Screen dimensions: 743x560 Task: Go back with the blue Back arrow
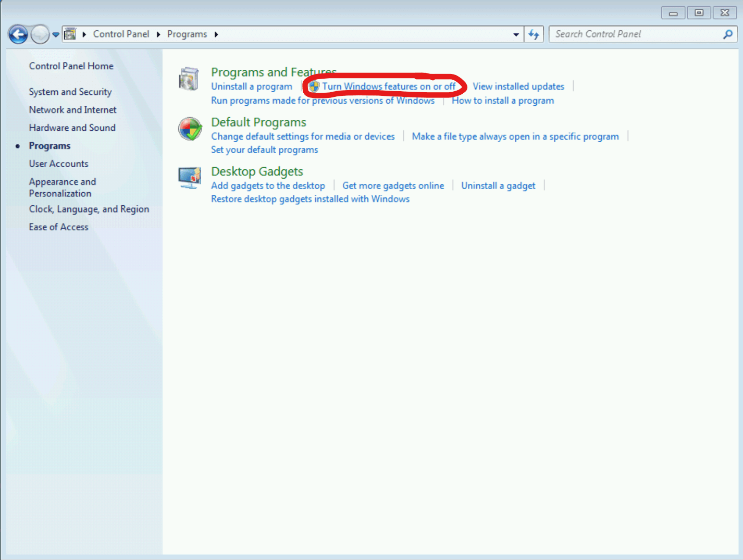click(x=18, y=34)
